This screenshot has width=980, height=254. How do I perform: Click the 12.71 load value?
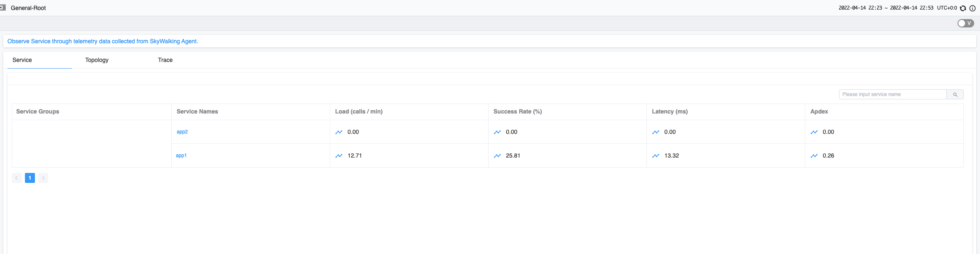coord(355,155)
